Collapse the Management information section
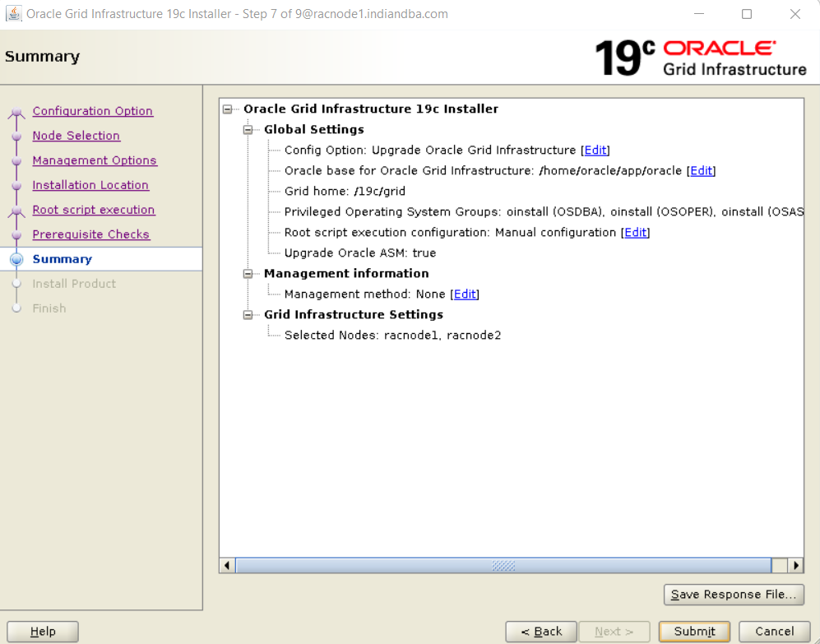This screenshot has height=644, width=820. (248, 274)
